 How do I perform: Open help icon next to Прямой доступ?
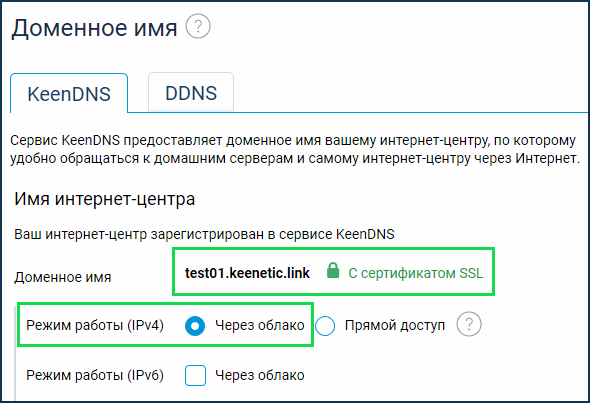tap(469, 324)
